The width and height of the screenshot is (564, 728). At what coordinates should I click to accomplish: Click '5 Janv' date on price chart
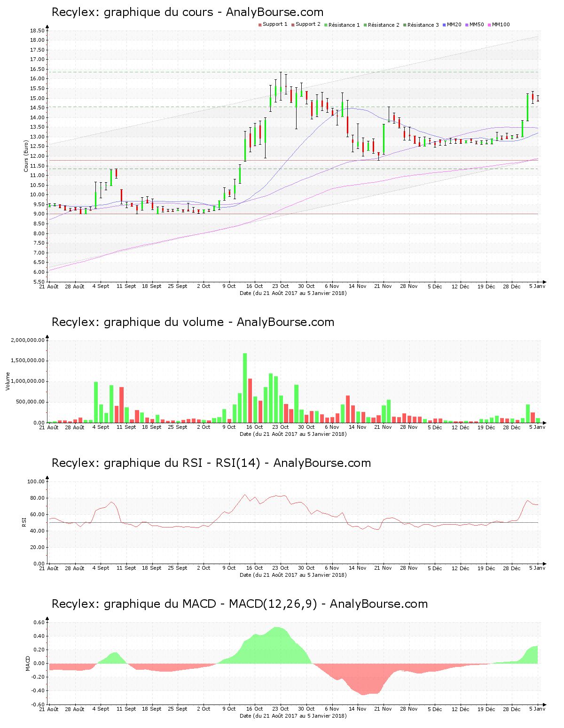(x=537, y=286)
